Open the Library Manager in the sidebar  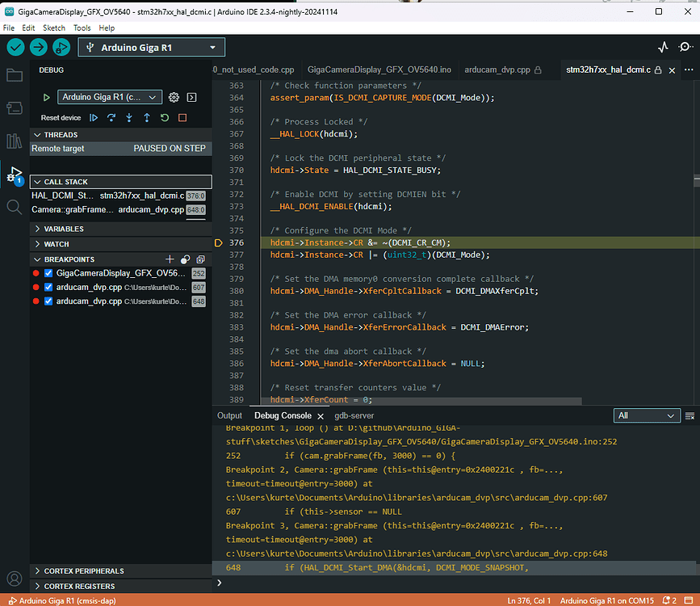[x=14, y=141]
